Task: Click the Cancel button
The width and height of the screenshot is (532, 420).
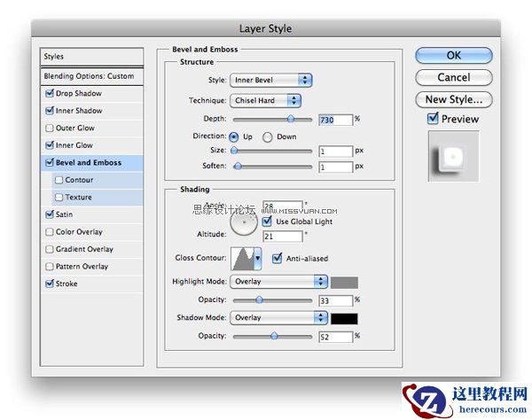Action: [454, 77]
